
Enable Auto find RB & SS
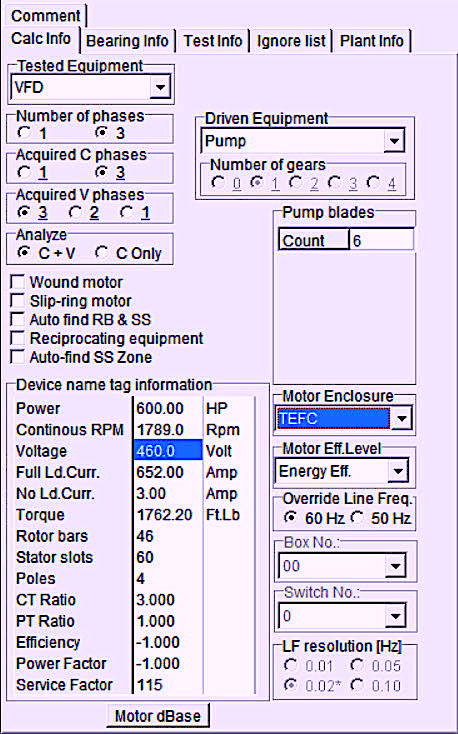pyautogui.click(x=17, y=319)
